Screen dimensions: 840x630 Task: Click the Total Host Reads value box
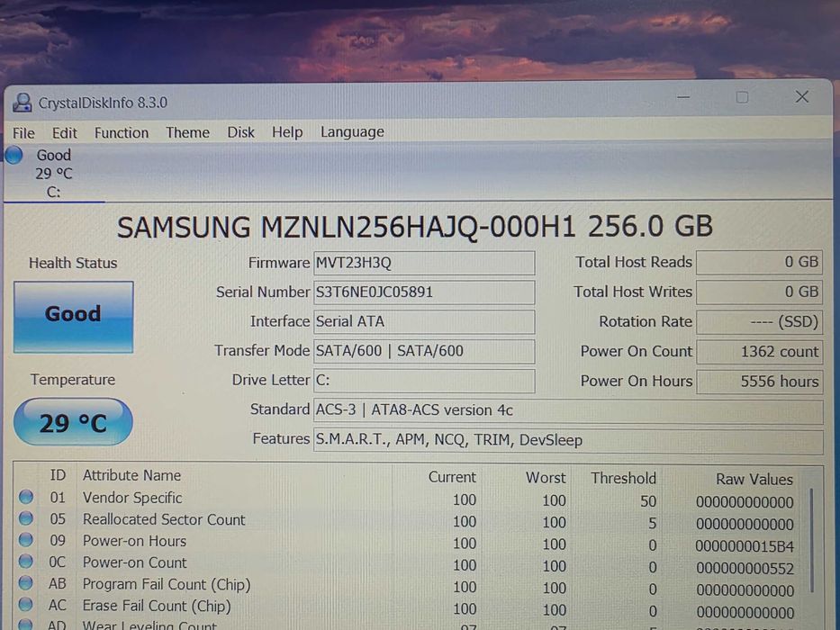point(759,263)
